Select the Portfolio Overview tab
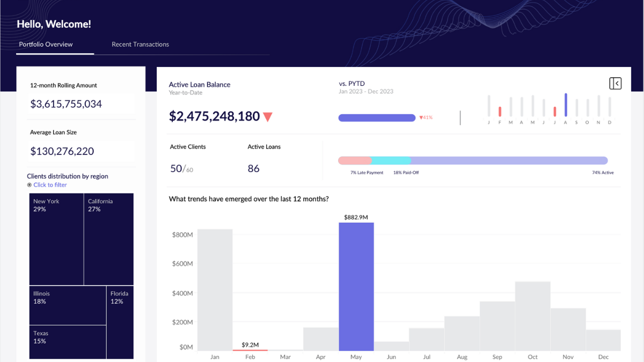 point(46,44)
